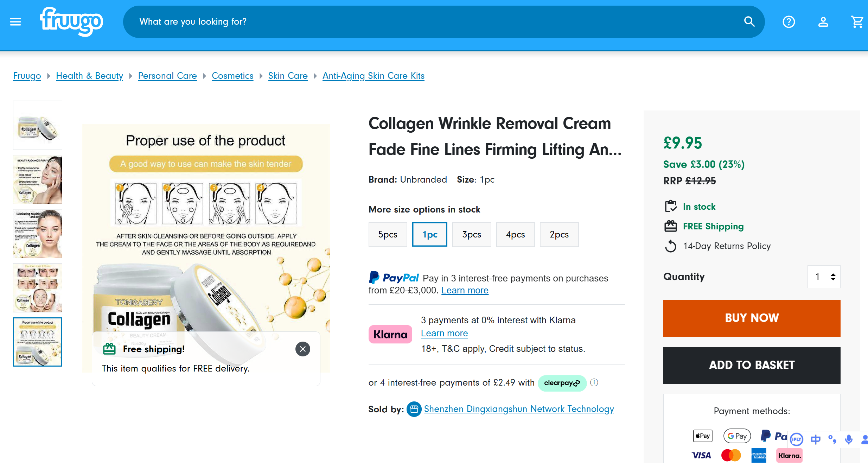Viewport: 868px width, 463px height.
Task: Adjust the Quantity stepper arrows
Action: click(833, 277)
